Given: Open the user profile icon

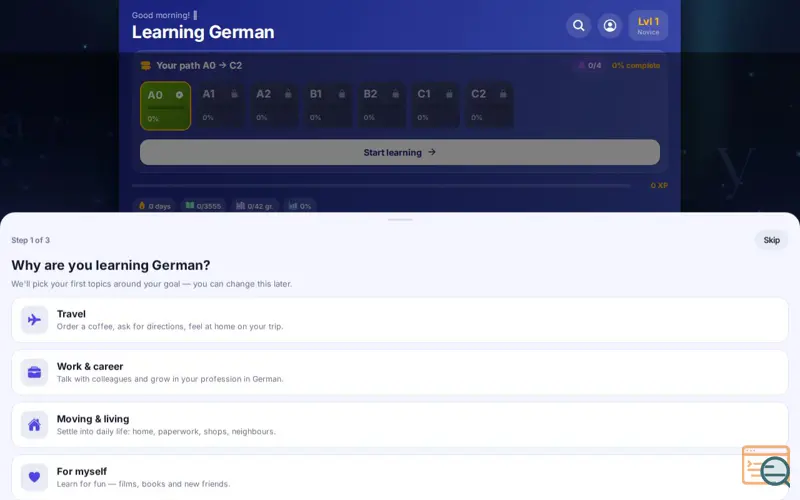Looking at the screenshot, I should (x=609, y=26).
